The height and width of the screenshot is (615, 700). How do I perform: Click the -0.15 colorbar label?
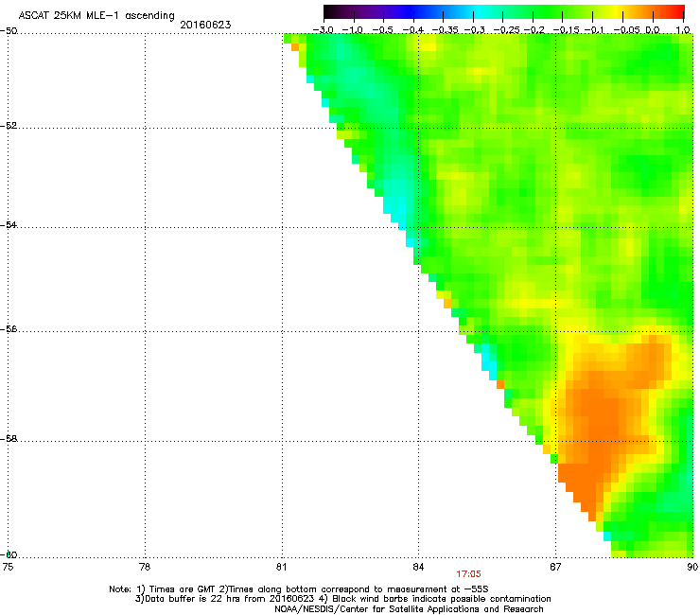566,30
